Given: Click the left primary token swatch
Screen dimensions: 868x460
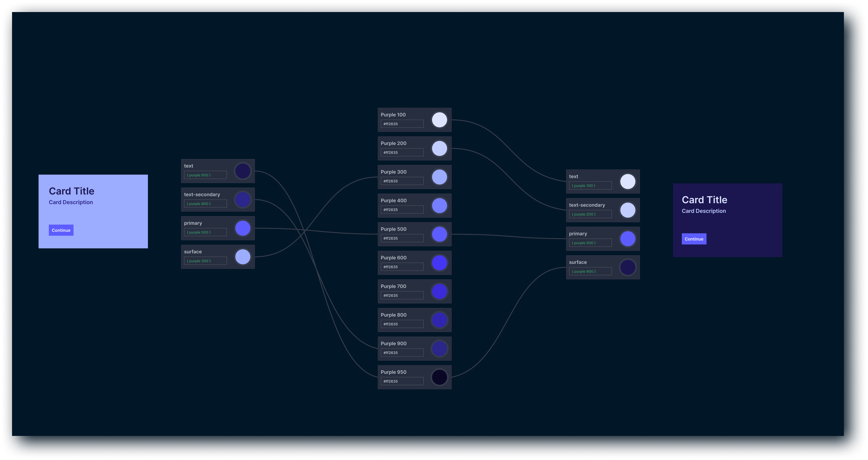Looking at the screenshot, I should point(243,228).
